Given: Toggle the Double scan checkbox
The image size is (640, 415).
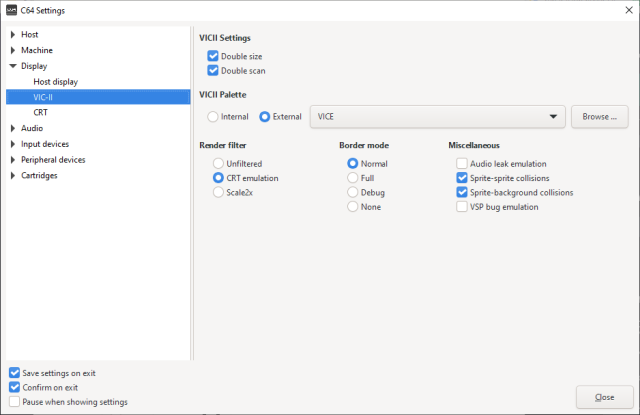Looking at the screenshot, I should coord(213,71).
